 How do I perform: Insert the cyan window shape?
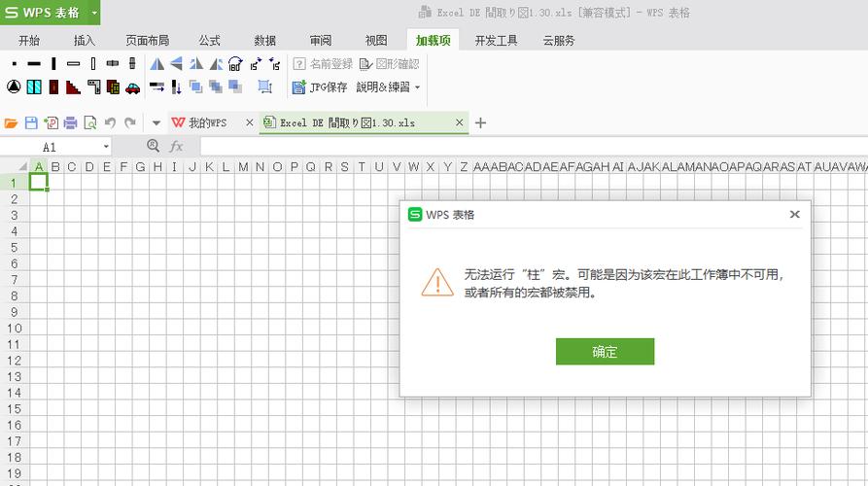tap(34, 87)
